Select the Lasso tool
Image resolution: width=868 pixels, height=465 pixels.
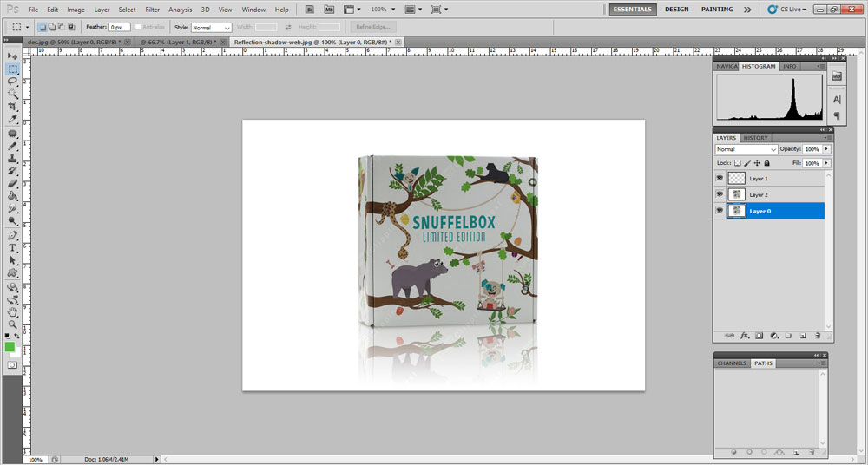[x=12, y=81]
